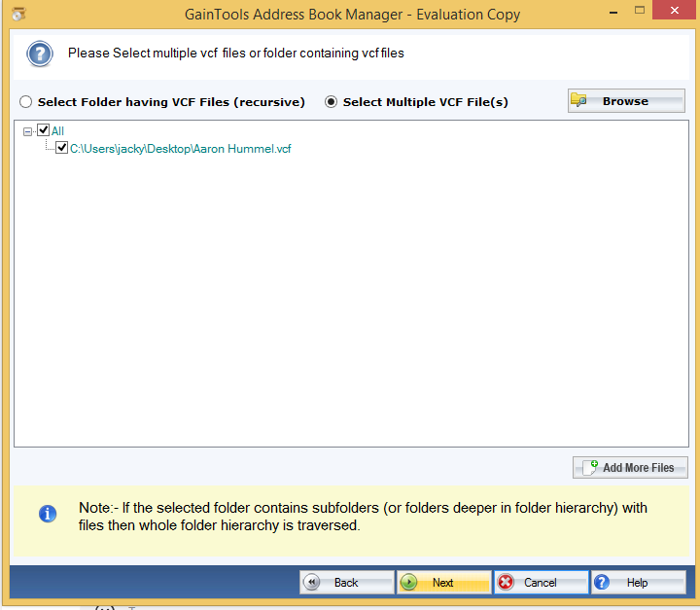The image size is (700, 610).
Task: Click the blue info icon beside the note
Action: pos(48,514)
